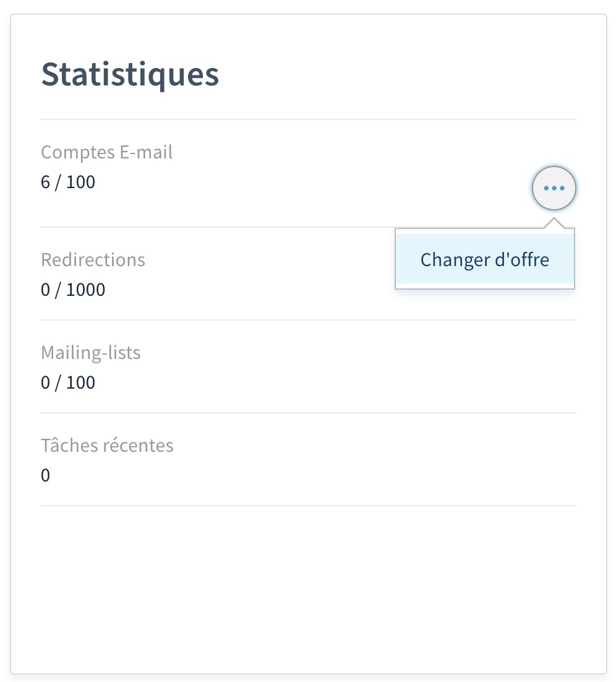Click the divider line beneath Statistiques title
The height and width of the screenshot is (682, 616).
[308, 119]
